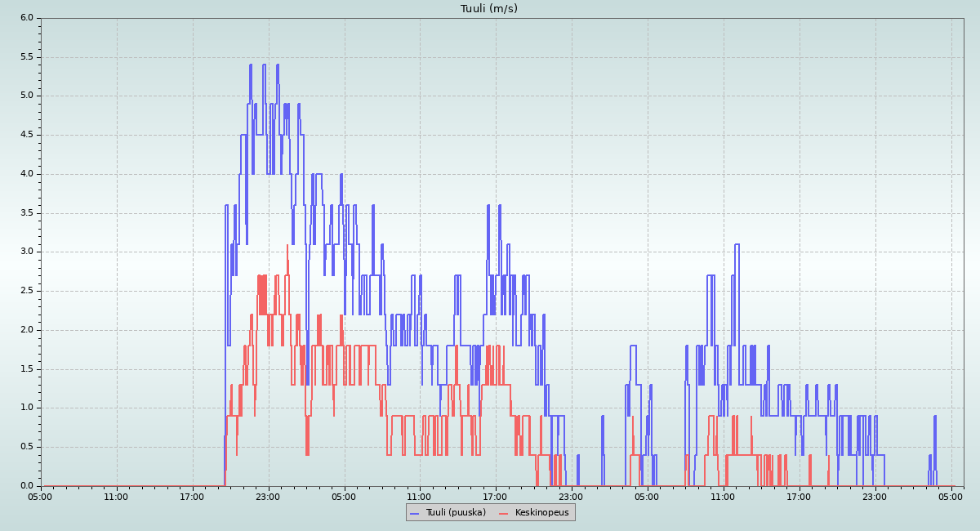Select the leftmost 17:00 time axis label
Screen dimensions: 980x531
click(193, 497)
